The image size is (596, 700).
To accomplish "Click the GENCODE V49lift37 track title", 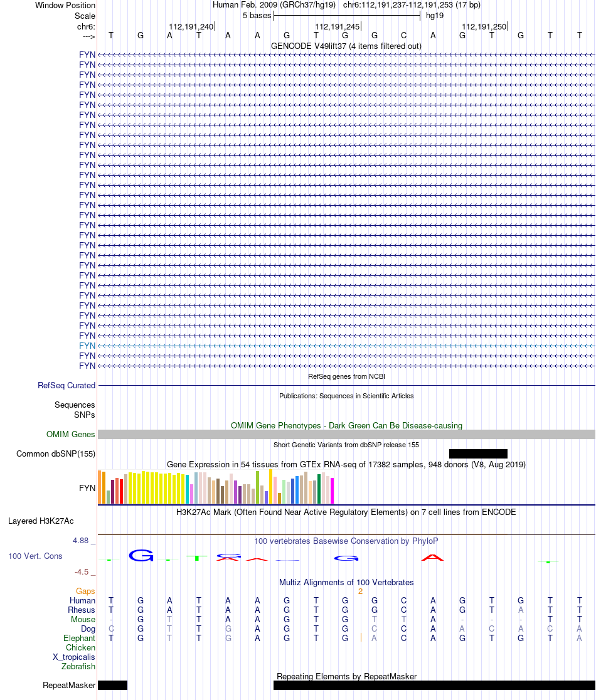I will tap(346, 46).
